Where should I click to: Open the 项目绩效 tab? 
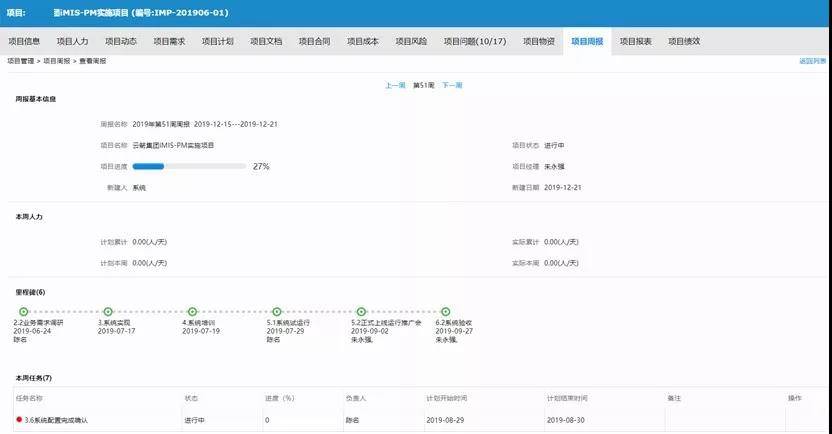coord(684,42)
